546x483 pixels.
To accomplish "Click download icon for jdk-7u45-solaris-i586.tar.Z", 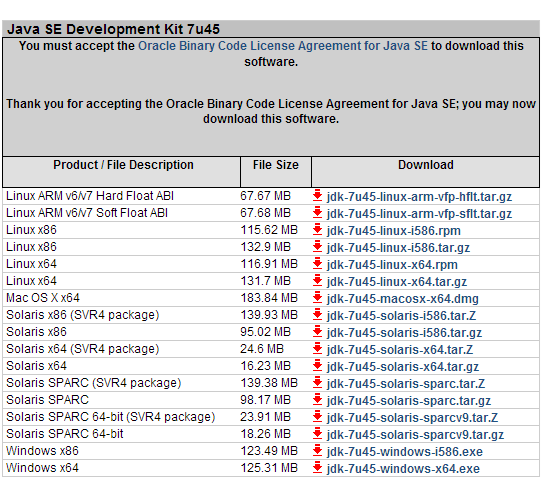I will 317,315.
